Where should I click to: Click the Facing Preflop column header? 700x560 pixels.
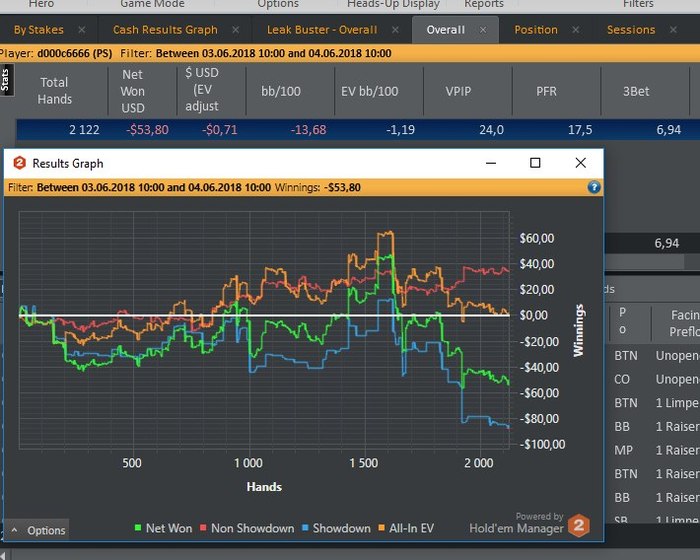point(683,323)
